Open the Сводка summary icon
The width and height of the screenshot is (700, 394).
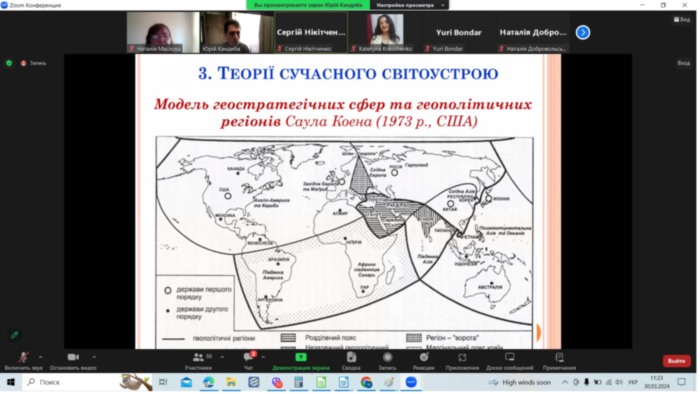pyautogui.click(x=351, y=361)
